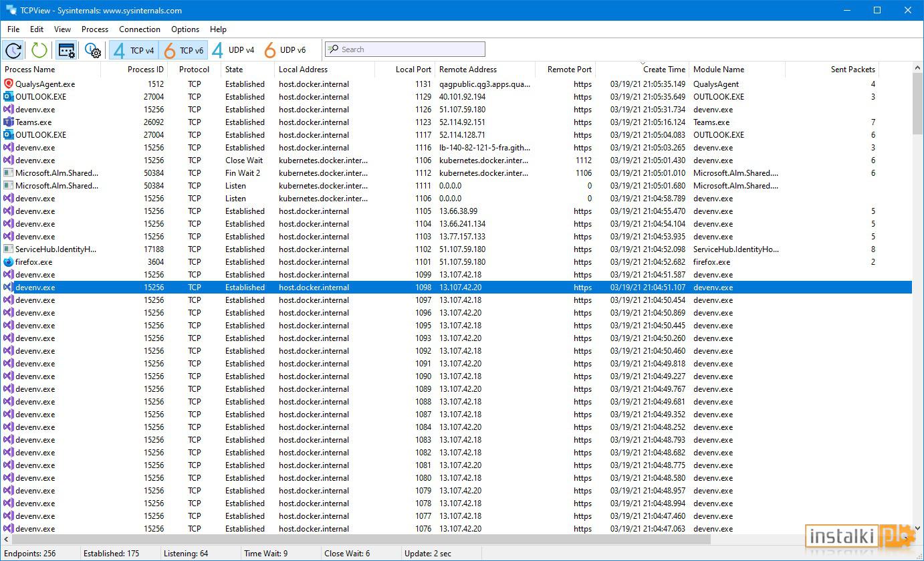Toggle the TCP v6 filter
The height and width of the screenshot is (561, 924).
point(183,50)
